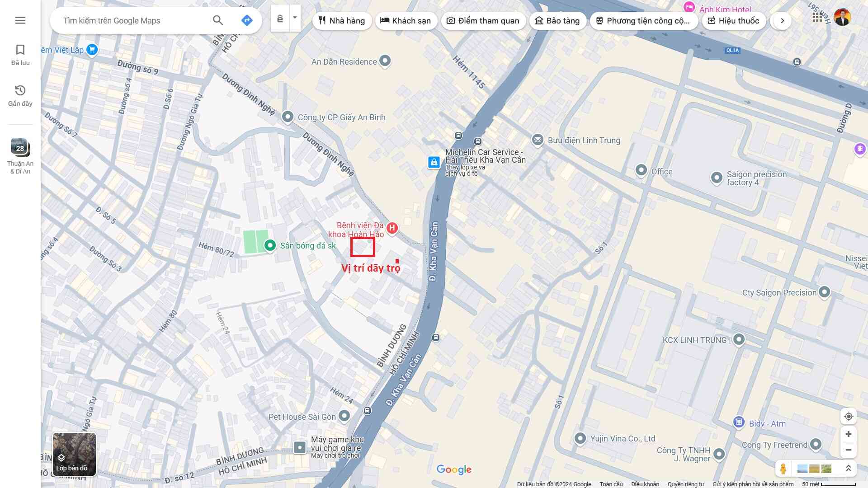
Task: Open Đã lưu saved places
Action: (x=20, y=55)
